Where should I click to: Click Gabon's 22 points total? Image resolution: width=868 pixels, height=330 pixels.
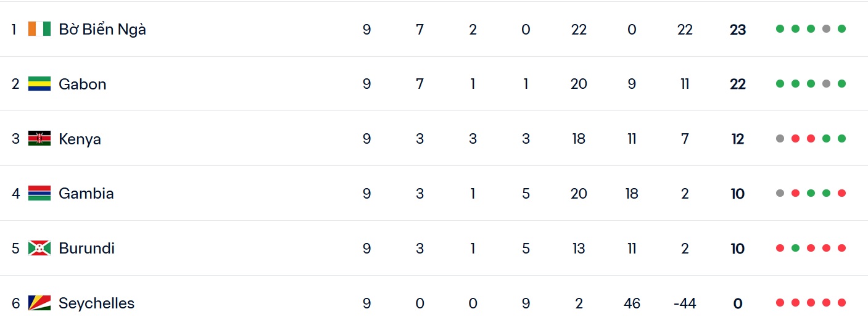coord(738,85)
